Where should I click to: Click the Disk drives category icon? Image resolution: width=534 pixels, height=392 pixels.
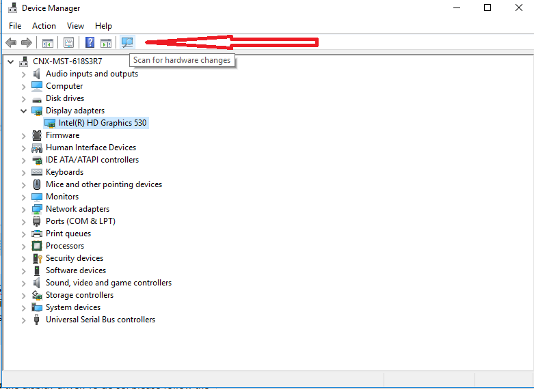point(37,99)
